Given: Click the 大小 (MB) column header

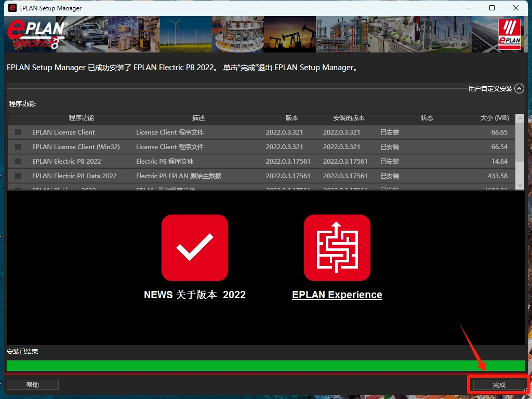Looking at the screenshot, I should coord(494,118).
